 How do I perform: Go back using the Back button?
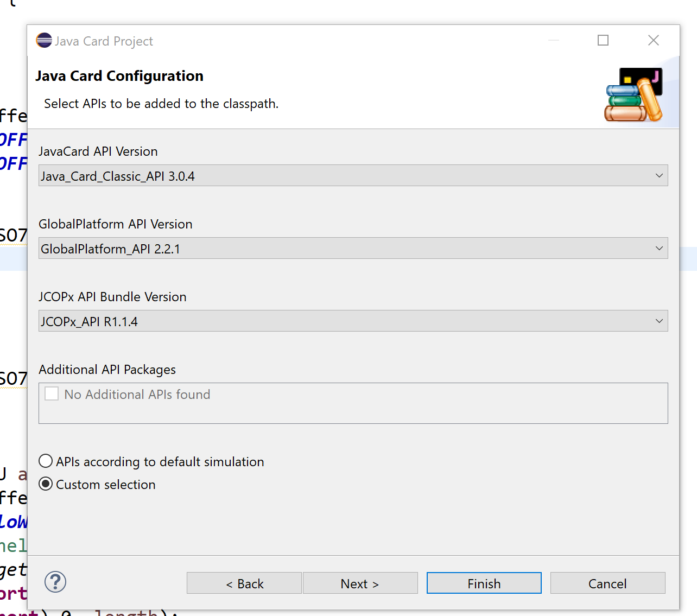[244, 583]
